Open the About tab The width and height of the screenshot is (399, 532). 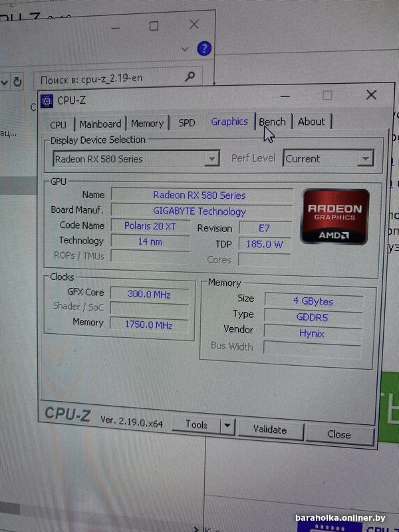(311, 122)
